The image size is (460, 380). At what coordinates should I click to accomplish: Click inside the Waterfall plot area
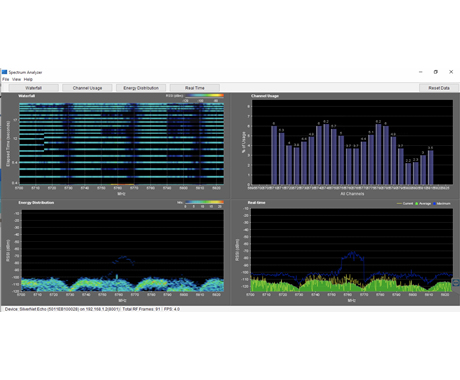coord(121,143)
